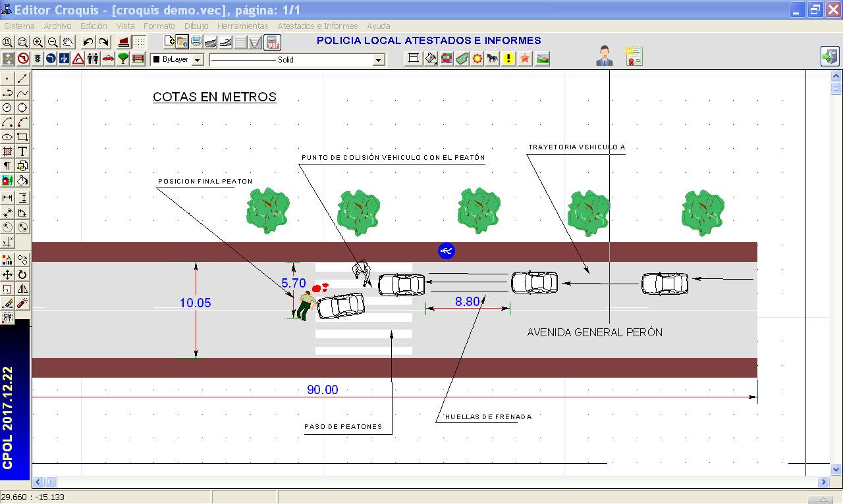Click the undo arrow icon
Viewport: 843px width, 504px height.
[x=88, y=43]
